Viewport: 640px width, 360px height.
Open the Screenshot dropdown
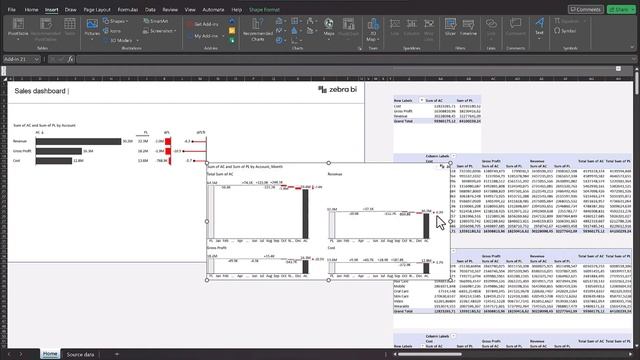tap(160, 31)
